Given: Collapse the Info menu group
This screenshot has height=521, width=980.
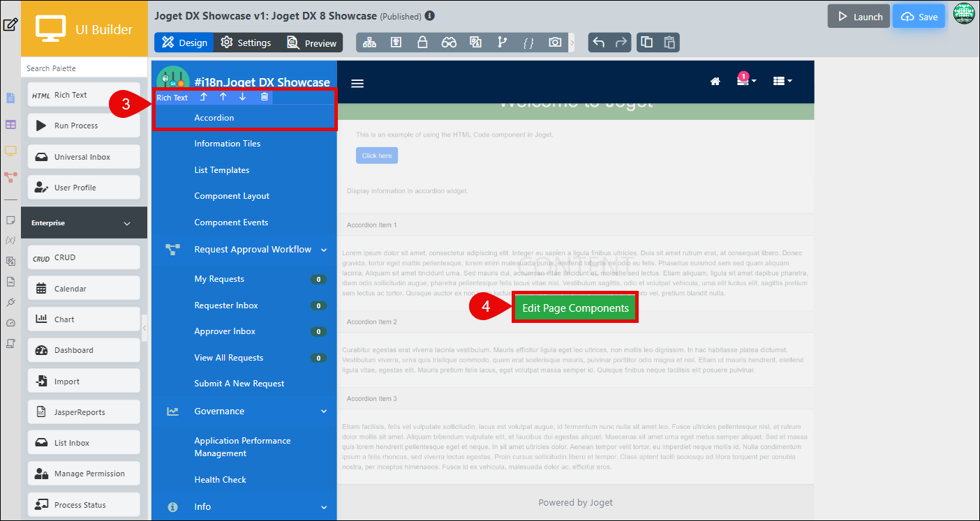Looking at the screenshot, I should pyautogui.click(x=324, y=507).
